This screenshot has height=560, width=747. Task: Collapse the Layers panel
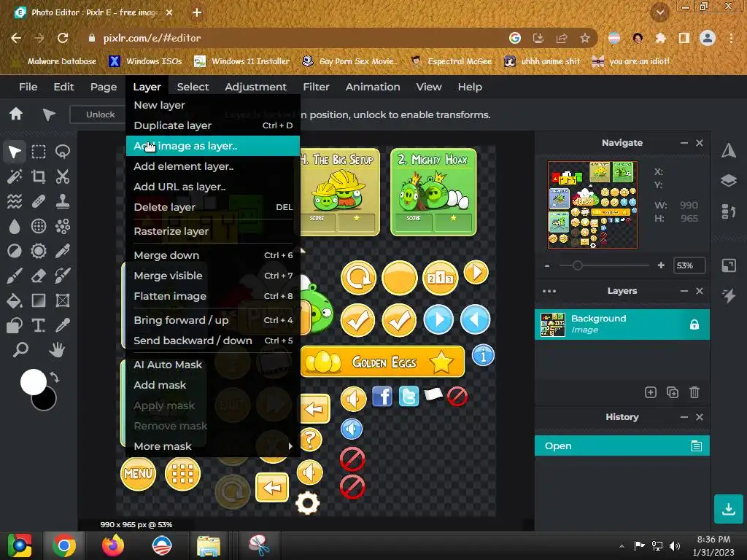(684, 291)
